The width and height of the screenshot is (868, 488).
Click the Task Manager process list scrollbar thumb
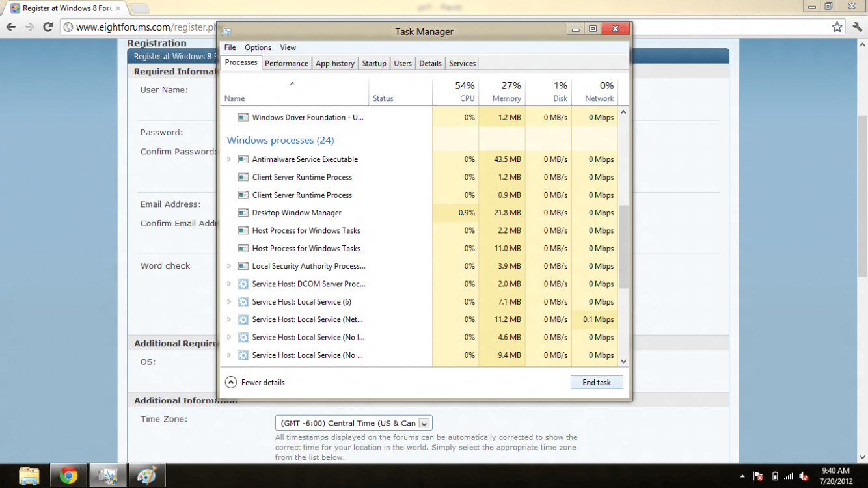pyautogui.click(x=623, y=247)
